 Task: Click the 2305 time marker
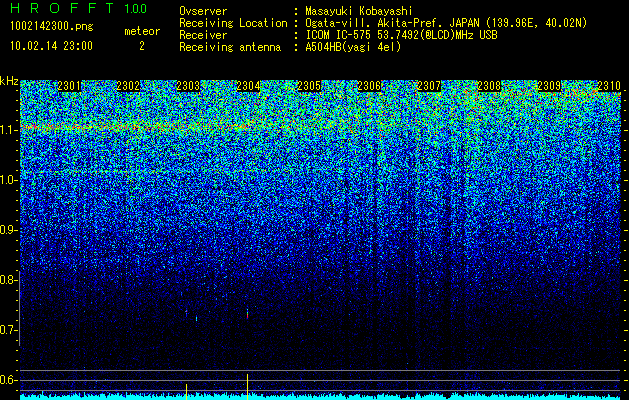point(309,86)
